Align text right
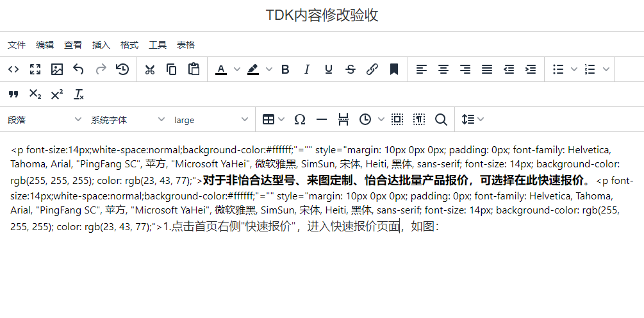The width and height of the screenshot is (644, 318). coord(465,69)
